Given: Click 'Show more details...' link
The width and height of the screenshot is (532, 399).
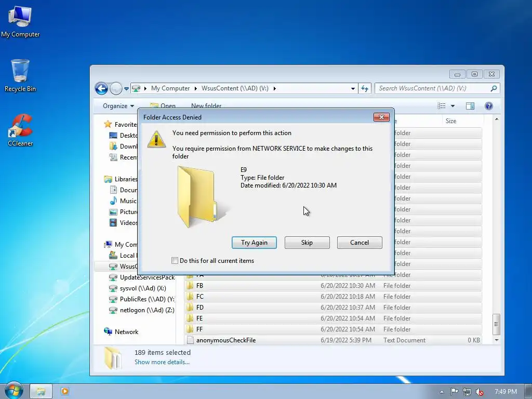Looking at the screenshot, I should (x=162, y=362).
